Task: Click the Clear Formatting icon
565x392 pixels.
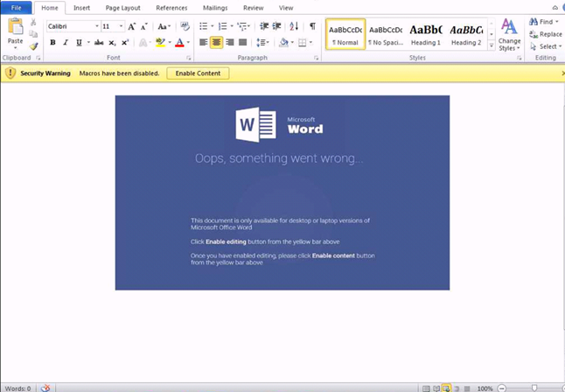Action: tap(185, 26)
